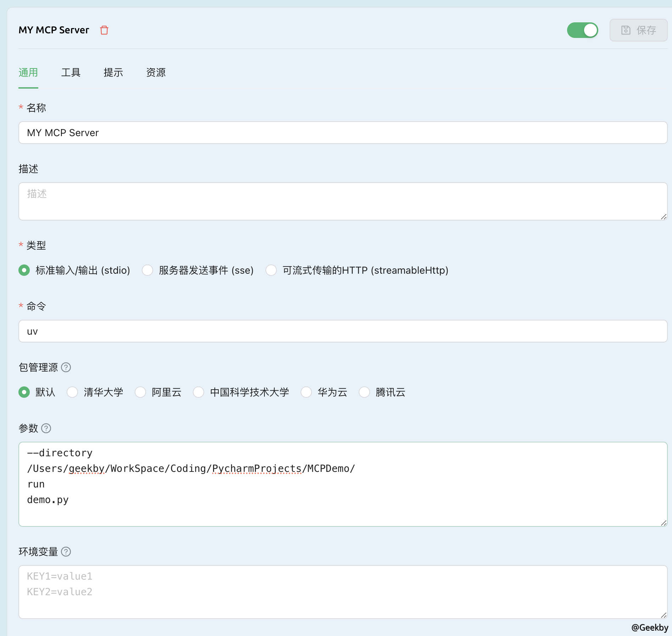672x636 pixels.
Task: Pick 腾讯云 as package source
Action: pos(365,392)
